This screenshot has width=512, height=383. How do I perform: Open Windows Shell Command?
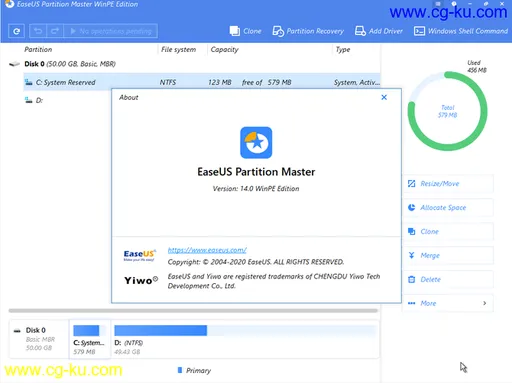tap(461, 31)
